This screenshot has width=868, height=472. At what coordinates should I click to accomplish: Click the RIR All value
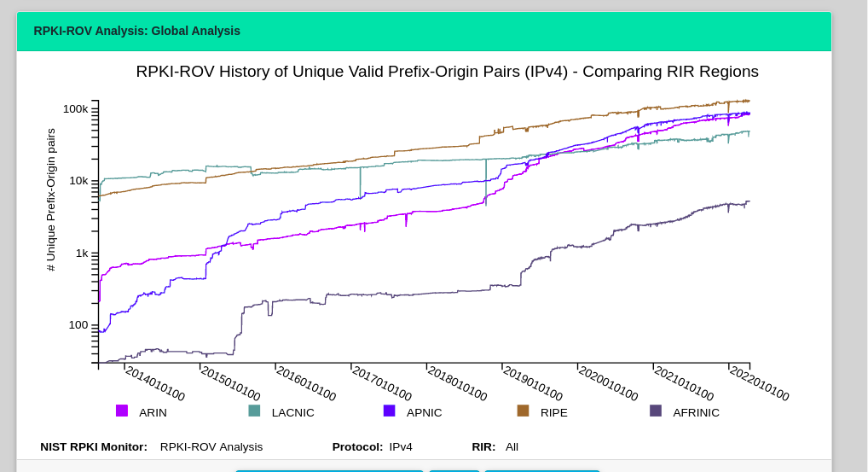(x=512, y=446)
